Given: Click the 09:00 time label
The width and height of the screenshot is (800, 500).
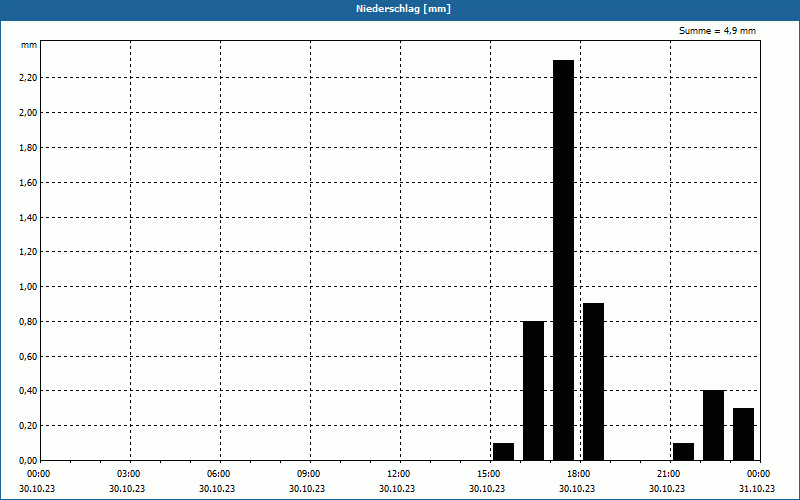Looking at the screenshot, I should coord(310,474).
